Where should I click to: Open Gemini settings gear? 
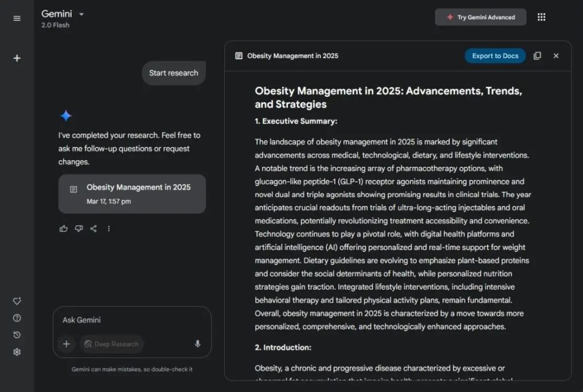(17, 352)
